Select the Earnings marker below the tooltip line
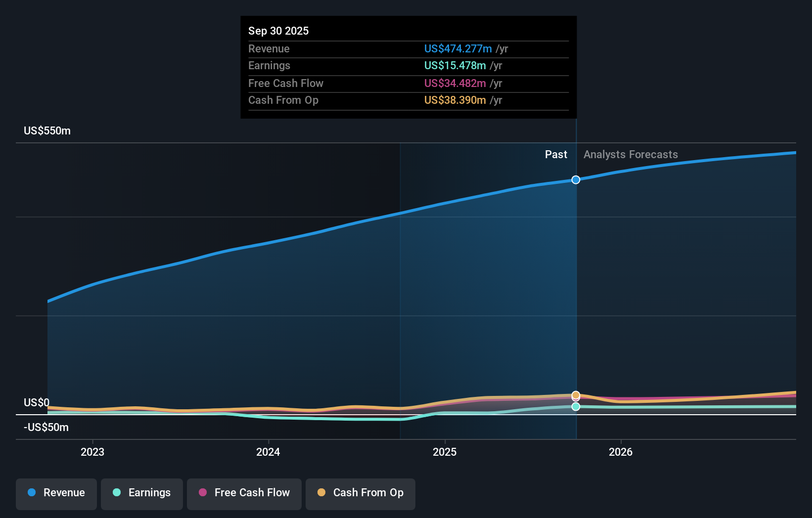812x518 pixels. 575,406
